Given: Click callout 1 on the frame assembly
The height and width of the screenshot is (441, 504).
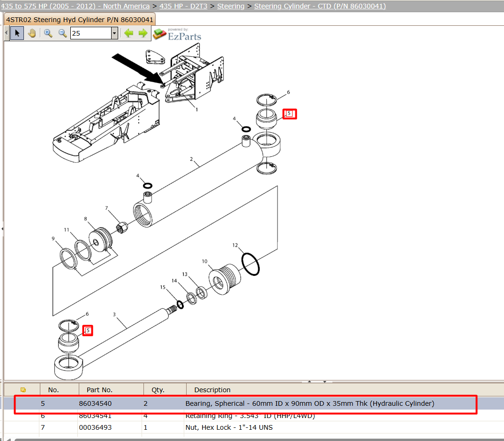Looking at the screenshot, I should (197, 110).
